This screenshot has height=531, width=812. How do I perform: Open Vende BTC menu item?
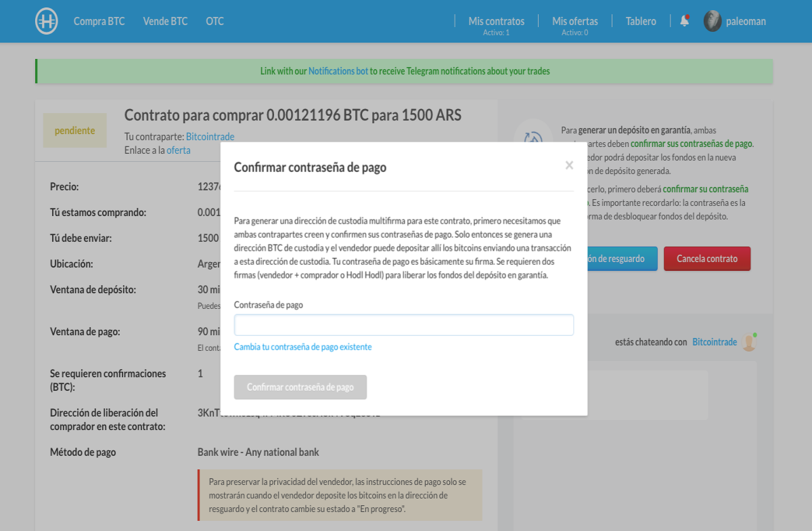click(165, 21)
